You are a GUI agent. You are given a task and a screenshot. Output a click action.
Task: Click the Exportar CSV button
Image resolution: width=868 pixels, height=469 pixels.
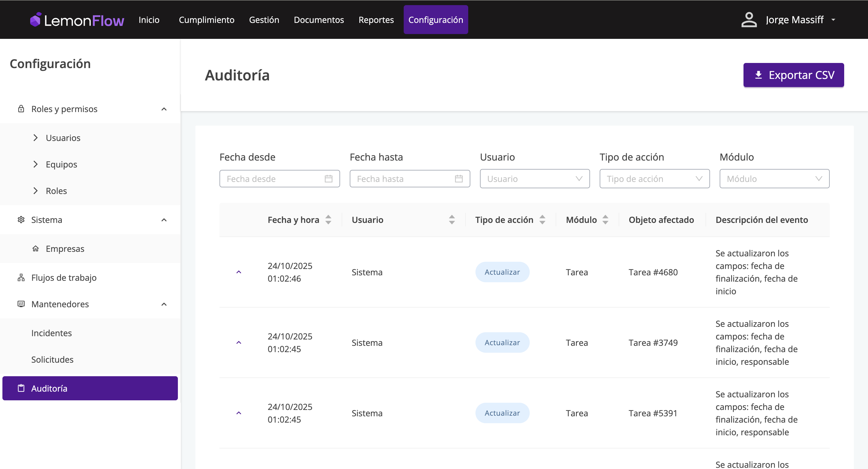pos(793,75)
